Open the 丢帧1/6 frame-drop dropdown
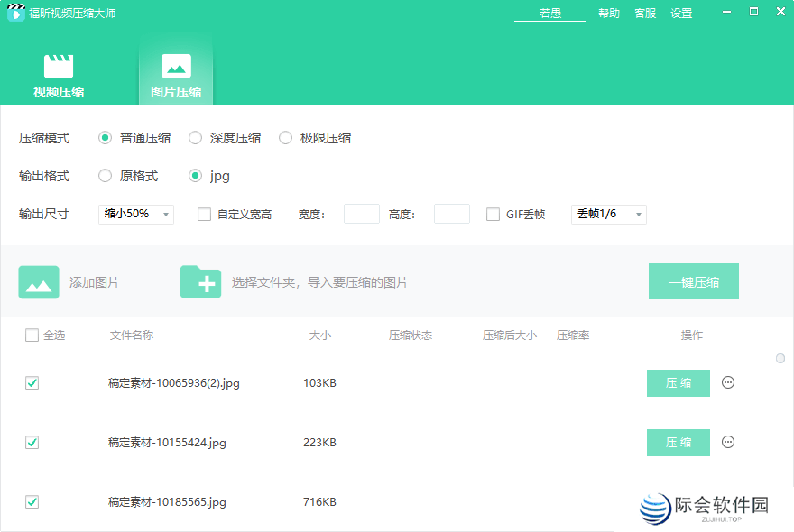794x532 pixels. pyautogui.click(x=608, y=214)
